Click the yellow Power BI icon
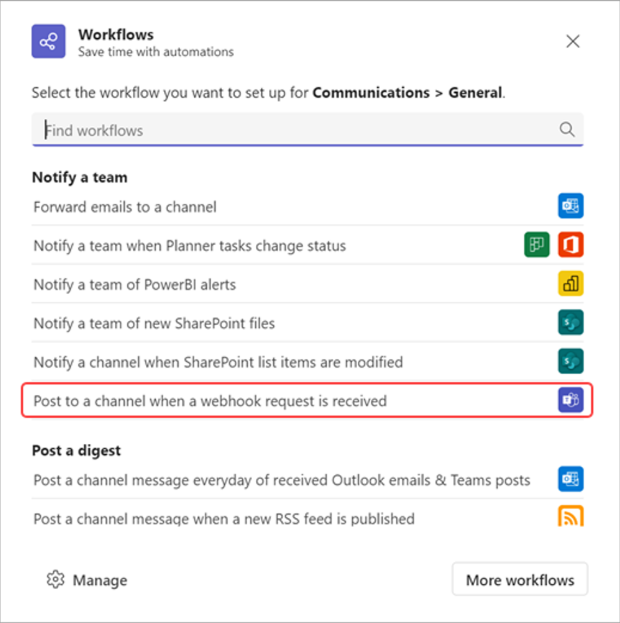The height and width of the screenshot is (623, 620). (571, 284)
